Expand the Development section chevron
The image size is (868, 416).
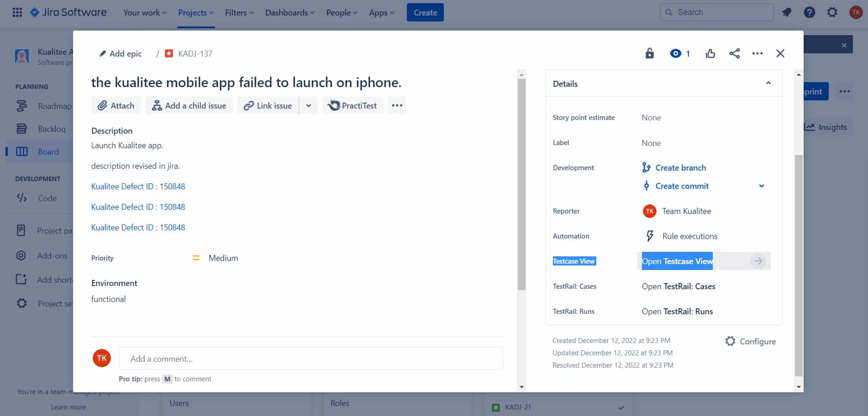(x=761, y=186)
